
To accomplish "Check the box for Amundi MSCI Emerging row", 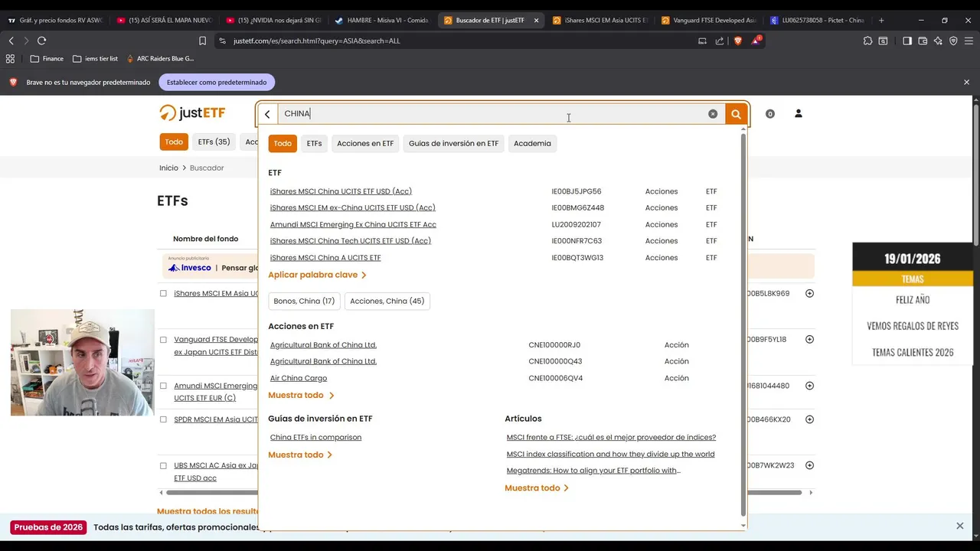I will (x=163, y=386).
